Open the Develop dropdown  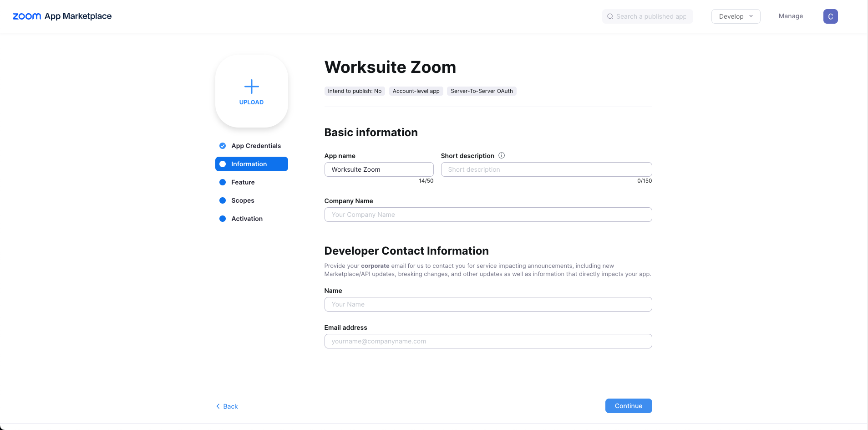736,16
